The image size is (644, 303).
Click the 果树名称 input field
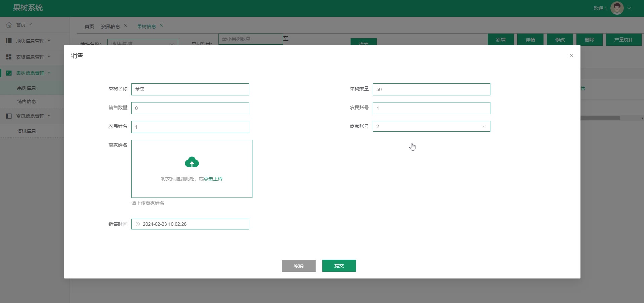pyautogui.click(x=190, y=89)
